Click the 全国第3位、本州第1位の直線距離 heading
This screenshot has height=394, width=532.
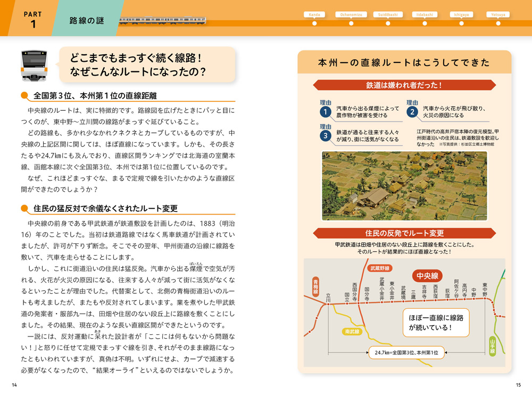pos(95,96)
